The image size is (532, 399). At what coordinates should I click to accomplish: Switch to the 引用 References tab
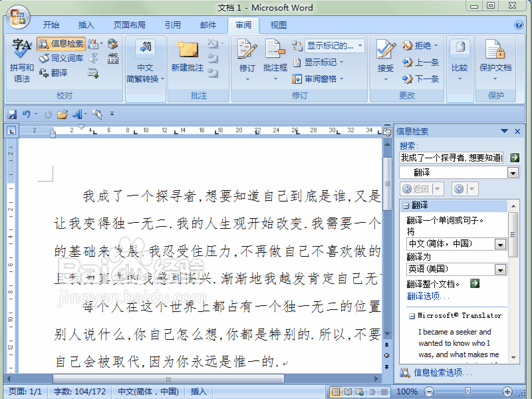173,25
